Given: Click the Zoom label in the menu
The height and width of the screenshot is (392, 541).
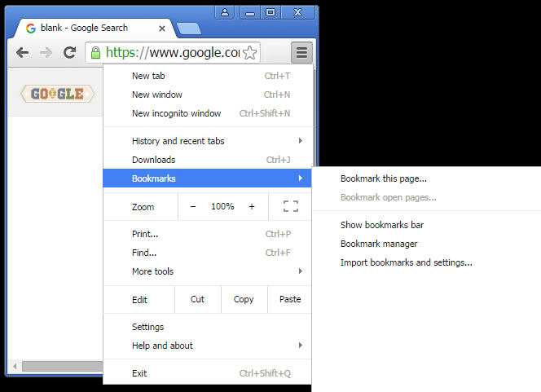Looking at the screenshot, I should pyautogui.click(x=143, y=207).
